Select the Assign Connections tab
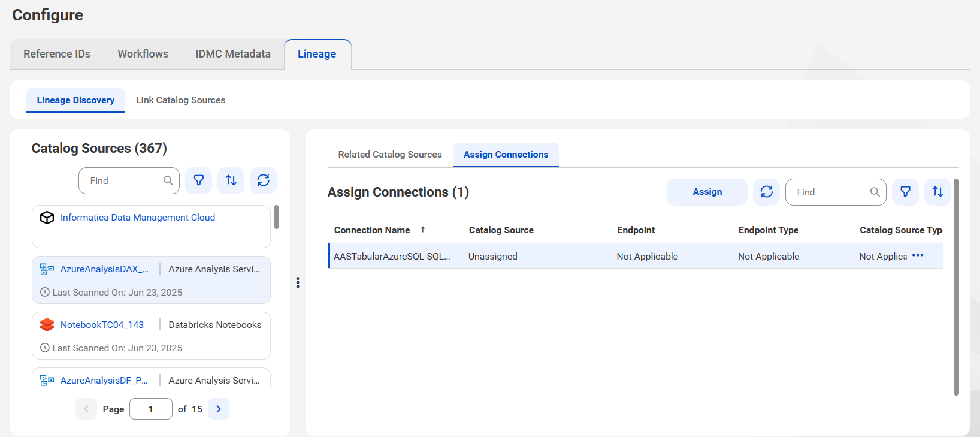The image size is (980, 437). pos(506,155)
